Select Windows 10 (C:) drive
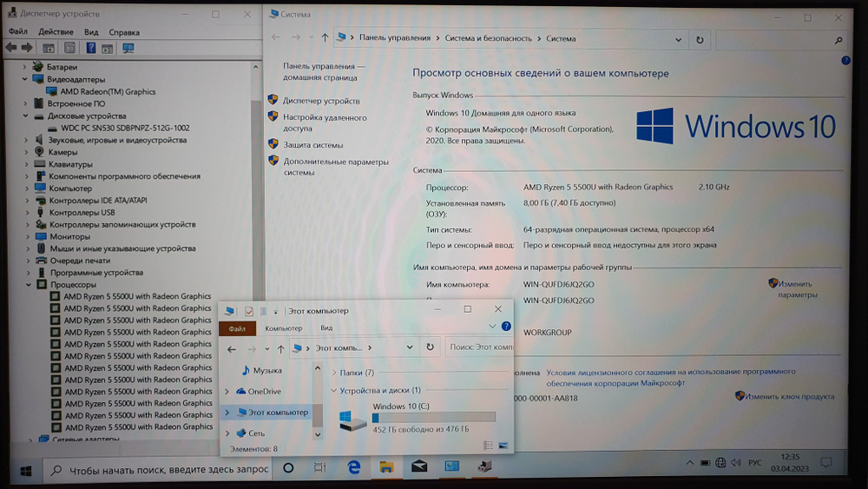Image resolution: width=868 pixels, height=489 pixels. 418,417
